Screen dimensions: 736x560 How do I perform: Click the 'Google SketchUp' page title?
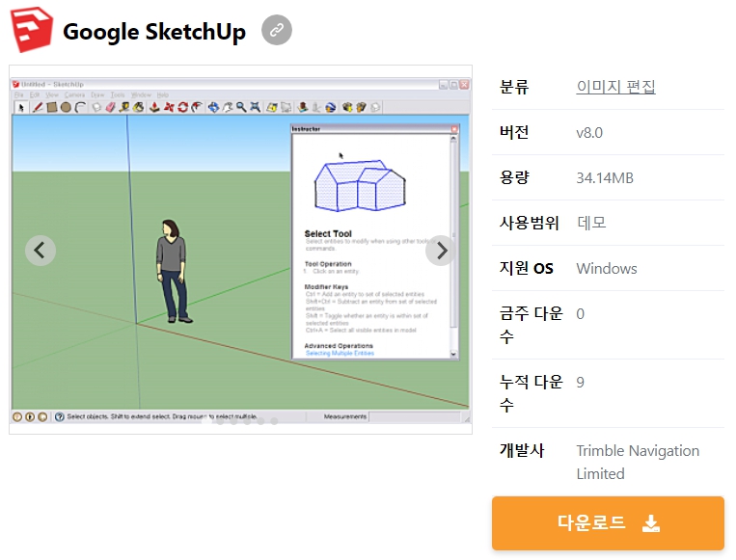point(154,32)
